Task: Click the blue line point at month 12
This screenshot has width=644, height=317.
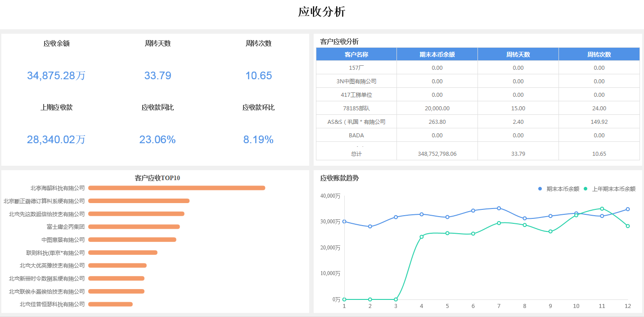Action: click(627, 209)
